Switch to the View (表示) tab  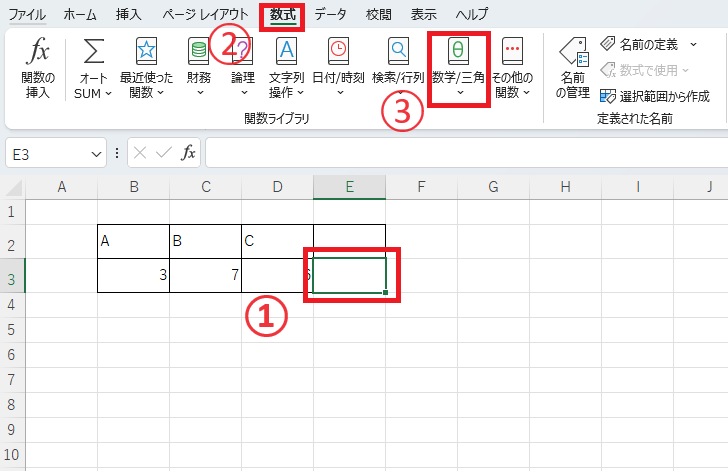[x=423, y=14]
